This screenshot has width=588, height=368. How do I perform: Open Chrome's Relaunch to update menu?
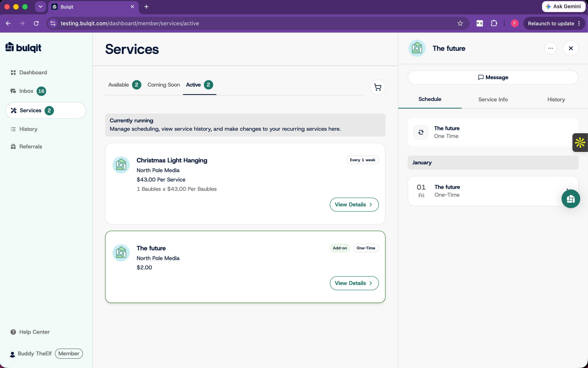point(554,23)
